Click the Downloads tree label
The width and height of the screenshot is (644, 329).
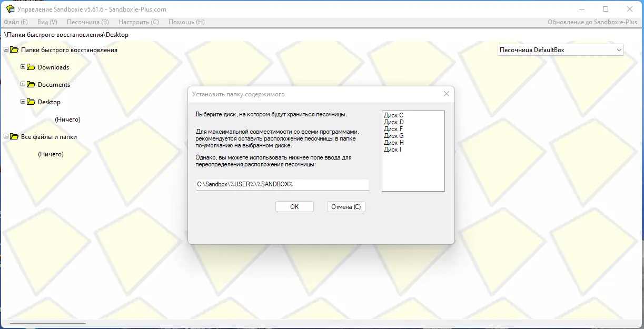click(54, 67)
